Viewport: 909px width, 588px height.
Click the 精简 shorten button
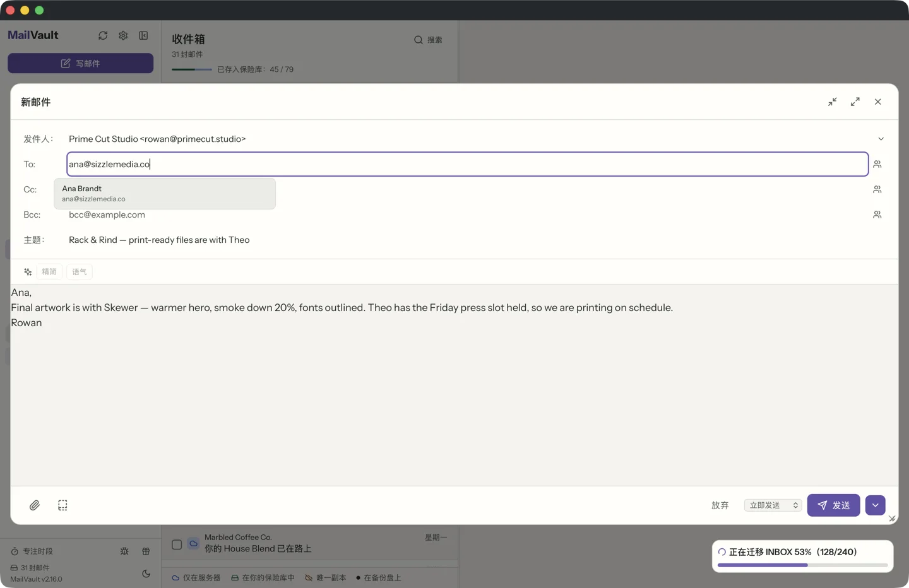tap(49, 272)
